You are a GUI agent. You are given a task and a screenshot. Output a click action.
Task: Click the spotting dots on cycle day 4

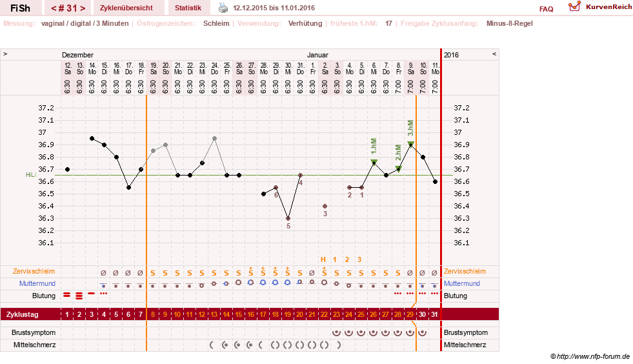click(x=104, y=293)
